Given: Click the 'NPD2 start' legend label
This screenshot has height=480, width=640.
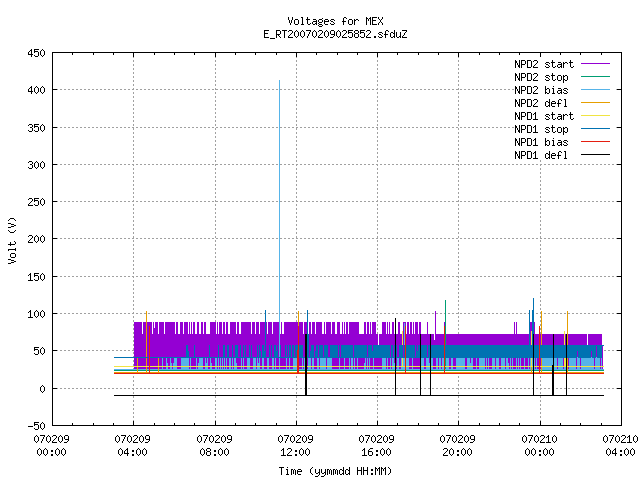Looking at the screenshot, I should [x=544, y=64].
